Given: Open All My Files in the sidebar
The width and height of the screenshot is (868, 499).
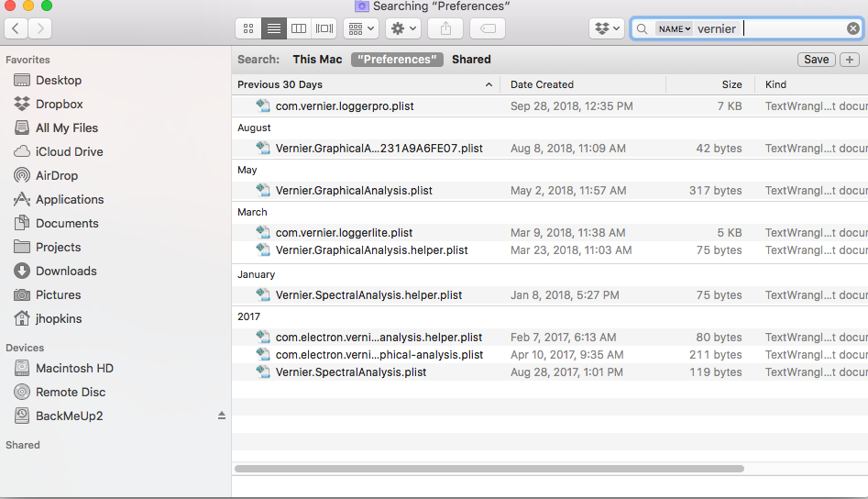Looking at the screenshot, I should (67, 128).
